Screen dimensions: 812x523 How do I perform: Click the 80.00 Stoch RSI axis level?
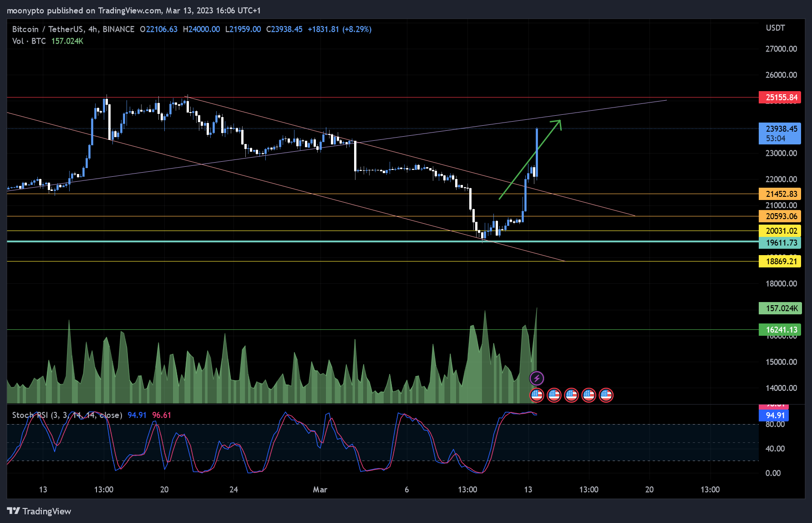(775, 424)
